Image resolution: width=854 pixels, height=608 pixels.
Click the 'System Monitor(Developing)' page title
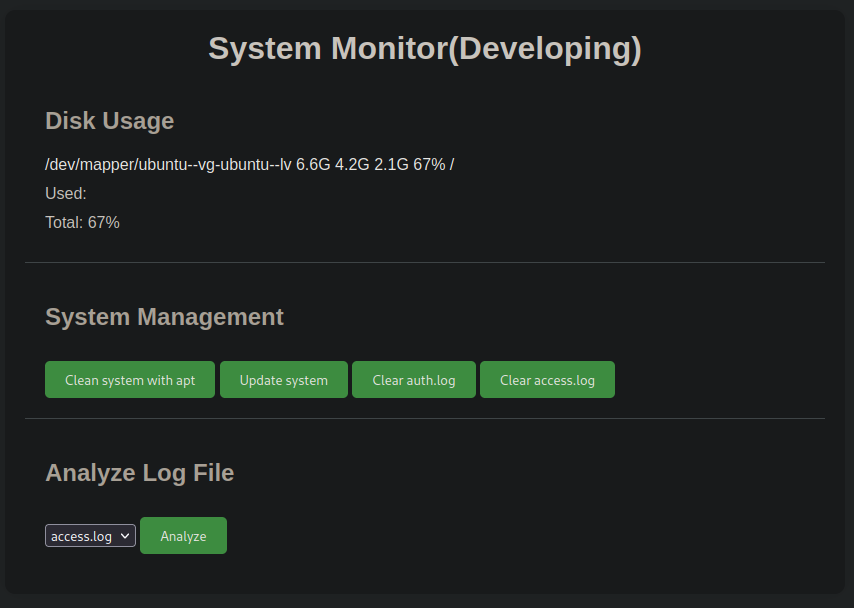point(425,49)
